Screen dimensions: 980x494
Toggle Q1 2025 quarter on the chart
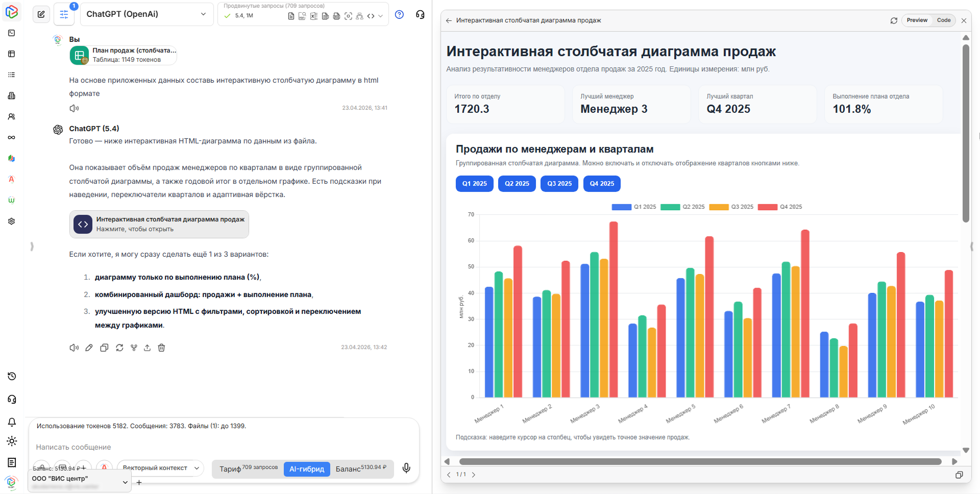click(474, 184)
